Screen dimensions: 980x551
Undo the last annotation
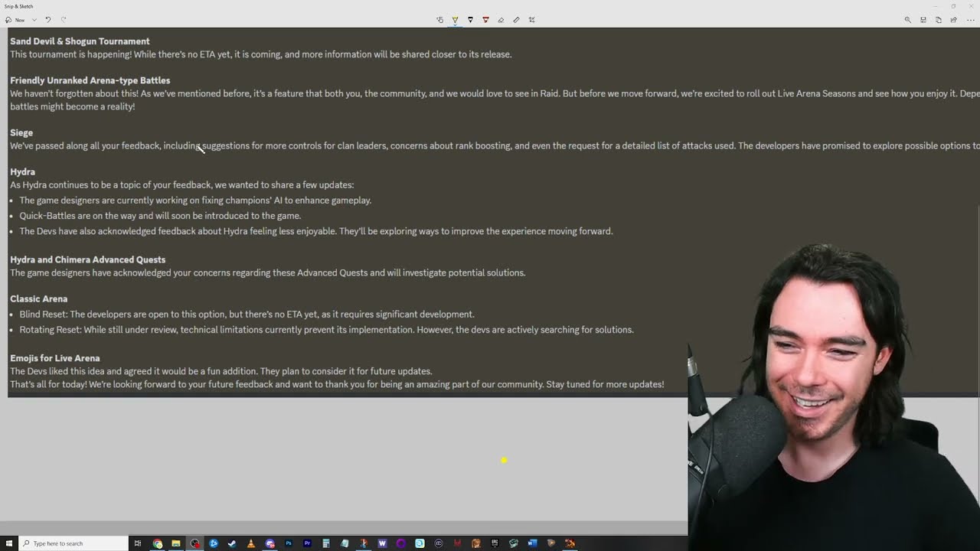point(47,20)
